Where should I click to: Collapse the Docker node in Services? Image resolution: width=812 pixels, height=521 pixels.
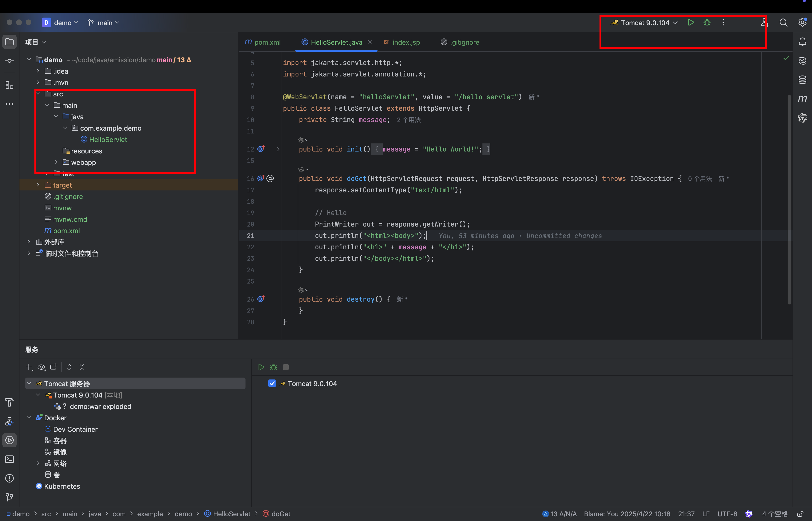(x=29, y=418)
